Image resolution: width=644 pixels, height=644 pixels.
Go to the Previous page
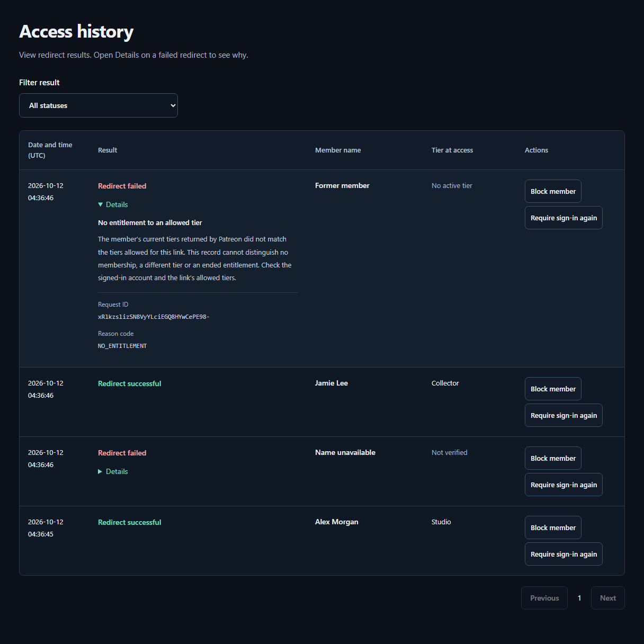click(x=544, y=598)
